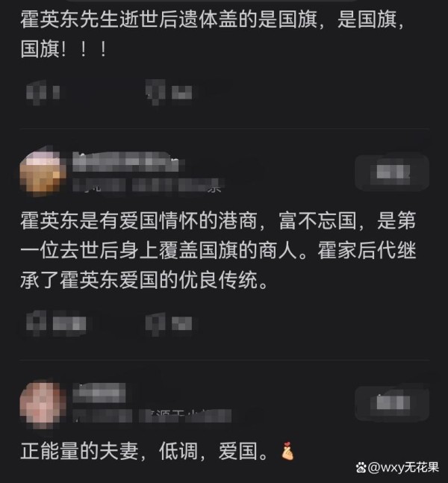Click the blurred username of the third commenter
448x483 pixels.
click(x=99, y=393)
